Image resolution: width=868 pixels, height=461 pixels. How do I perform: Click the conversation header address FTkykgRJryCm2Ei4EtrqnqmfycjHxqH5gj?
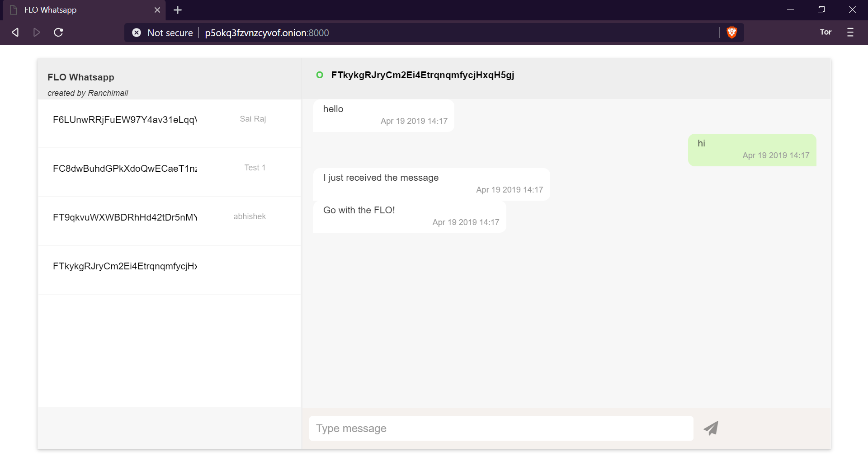(423, 75)
